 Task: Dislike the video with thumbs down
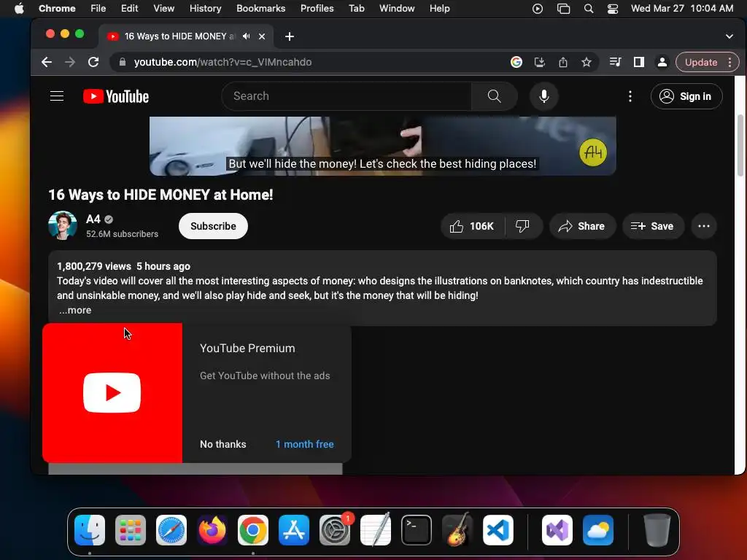[522, 226]
